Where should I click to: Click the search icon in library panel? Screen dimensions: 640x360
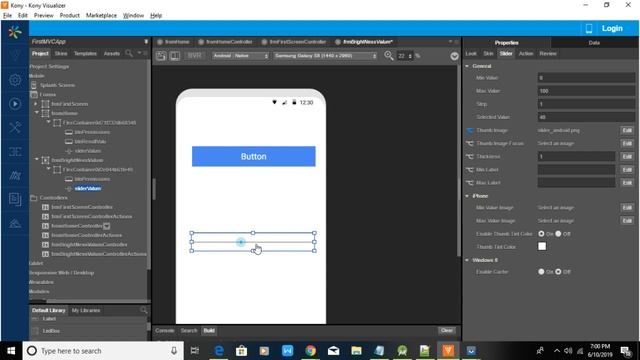[x=143, y=310]
